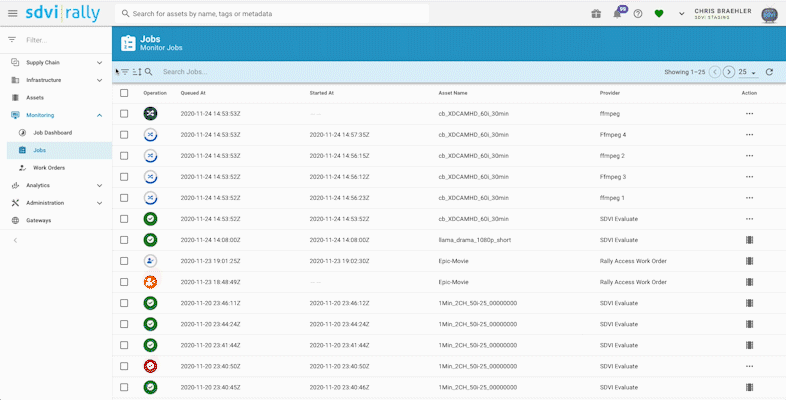
Task: Click the 2020-11-23 19:02:30Z started time
Action: (339, 261)
